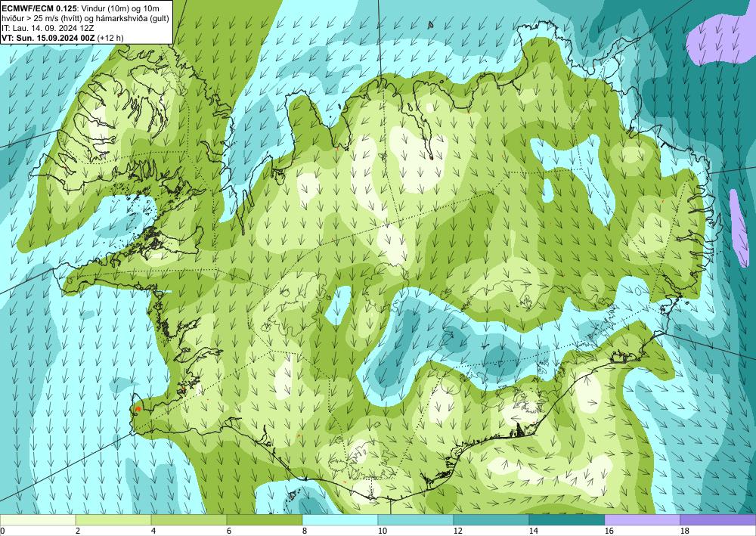Click the legend label '16'
Image resolution: width=756 pixels, height=536 pixels.
coord(609,531)
